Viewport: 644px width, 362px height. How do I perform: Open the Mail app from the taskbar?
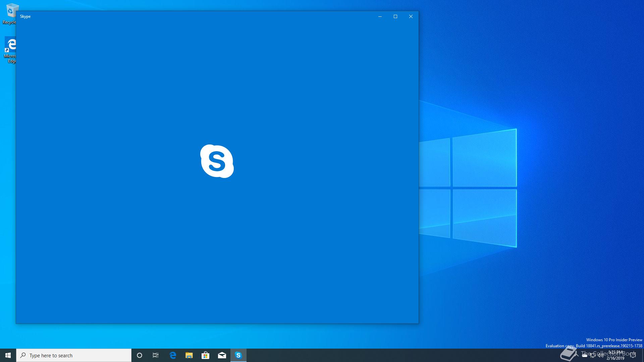pos(222,355)
